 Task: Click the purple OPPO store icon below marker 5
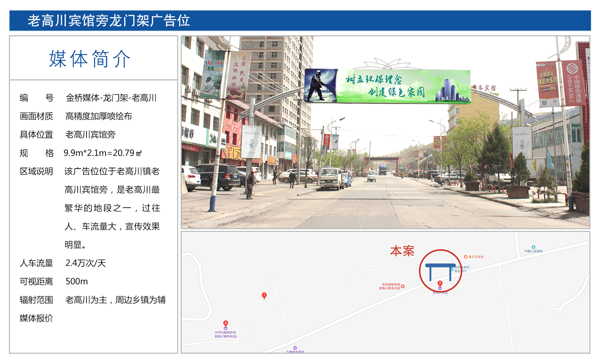225,328
